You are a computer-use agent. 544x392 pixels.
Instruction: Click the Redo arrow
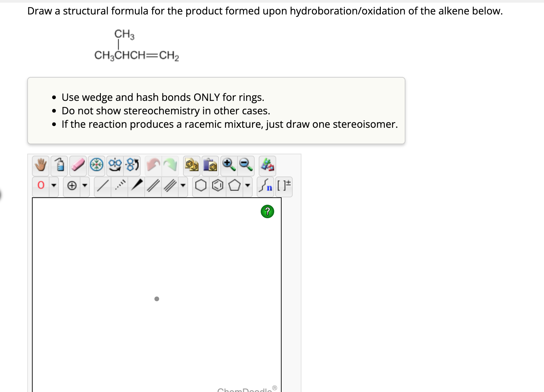[x=171, y=165]
